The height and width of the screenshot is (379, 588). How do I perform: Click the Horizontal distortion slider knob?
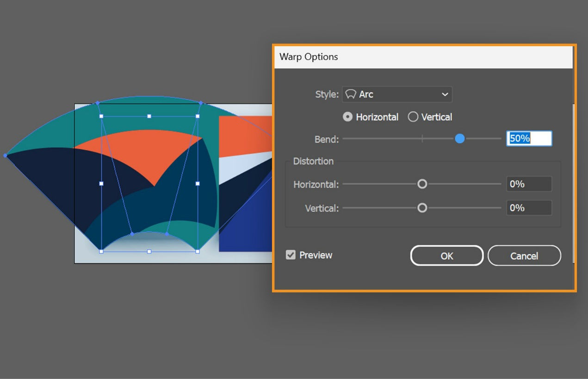click(422, 184)
